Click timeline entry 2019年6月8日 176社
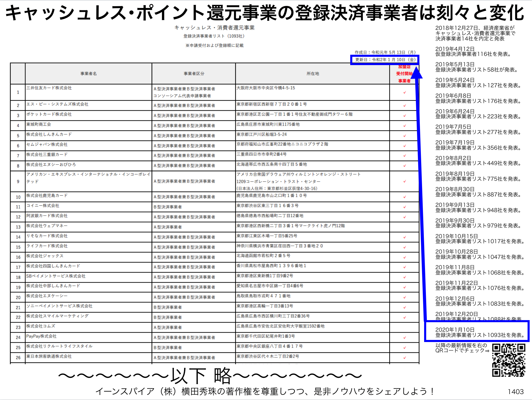Viewport: 532px width, 400px height. [478, 99]
